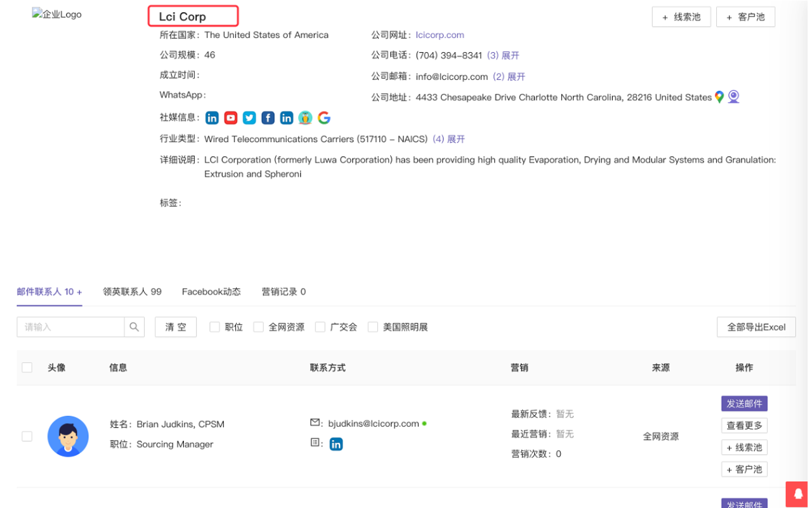The width and height of the screenshot is (812, 508).
Task: Click Brian Judkins' LinkedIn profile icon
Action: point(336,444)
